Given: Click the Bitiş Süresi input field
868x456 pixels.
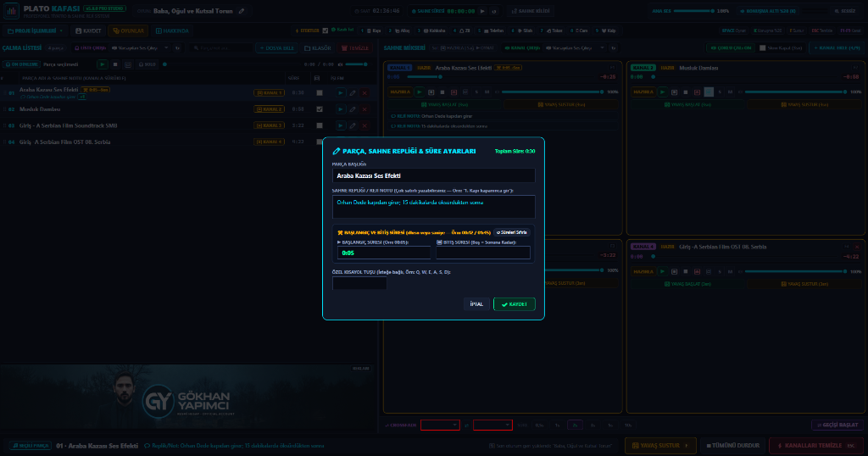Looking at the screenshot, I should point(482,253).
